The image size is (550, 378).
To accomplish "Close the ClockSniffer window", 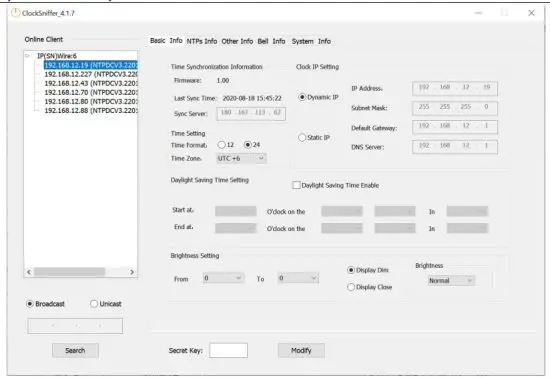I will (x=531, y=13).
